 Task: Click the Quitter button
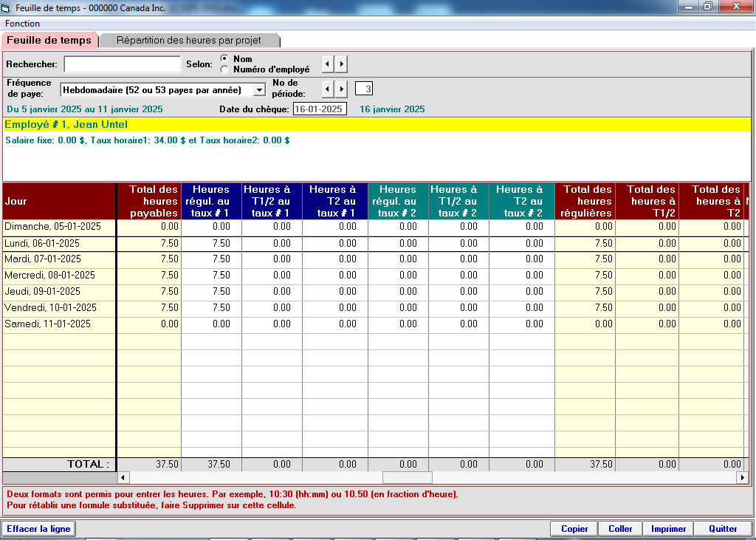pos(723,529)
